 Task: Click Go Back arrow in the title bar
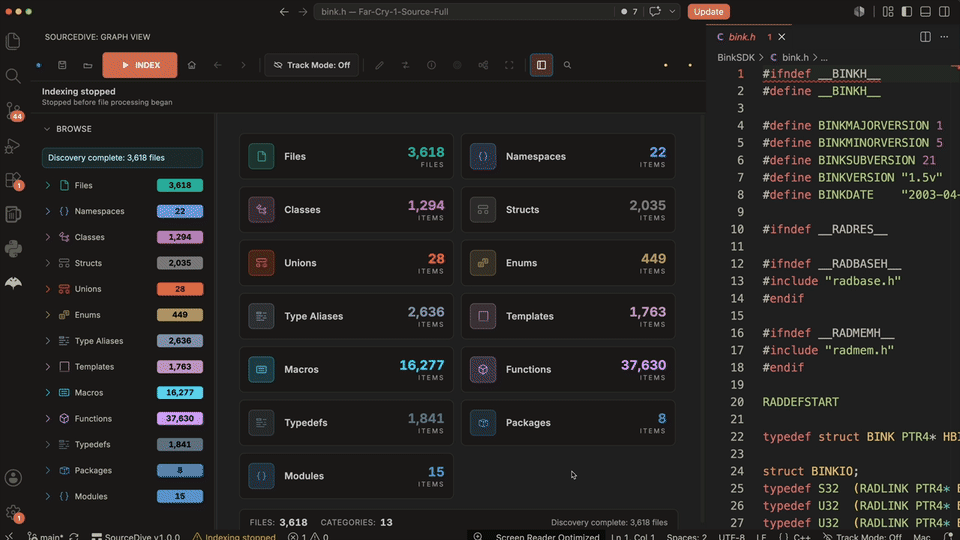coord(284,12)
